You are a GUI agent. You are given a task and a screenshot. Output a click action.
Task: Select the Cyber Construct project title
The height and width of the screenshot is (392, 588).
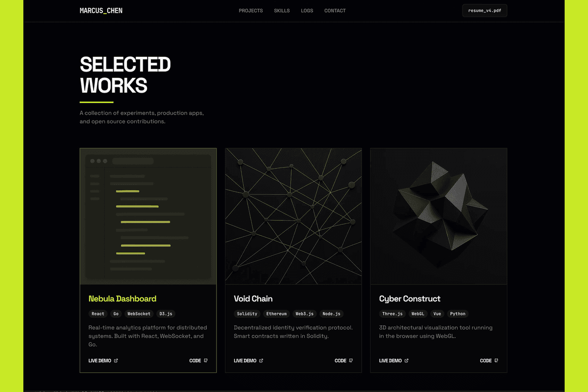click(x=410, y=298)
